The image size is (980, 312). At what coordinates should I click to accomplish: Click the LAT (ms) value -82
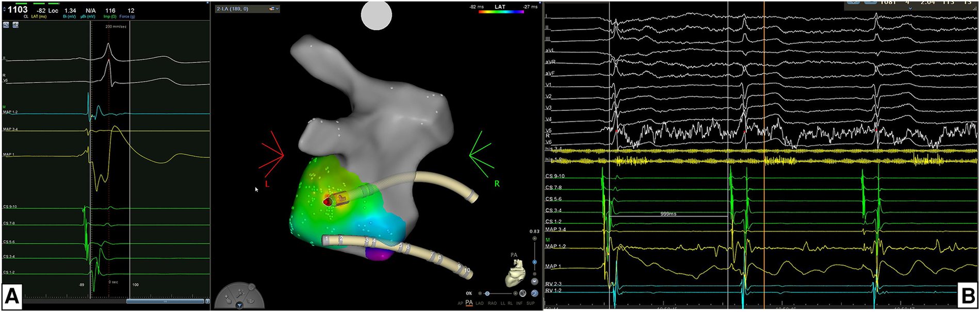(x=41, y=10)
